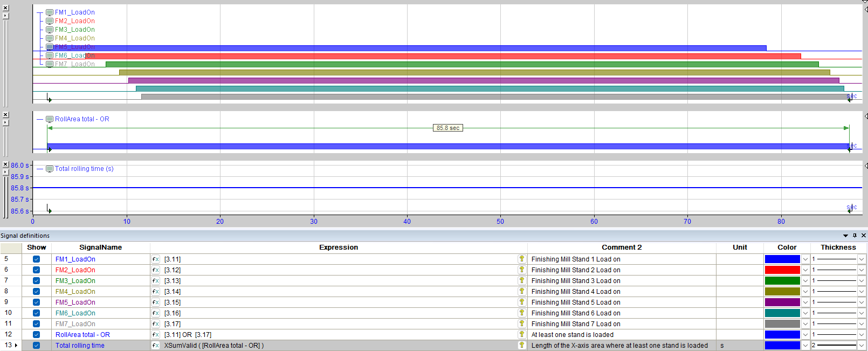Uncheck Show for Total rolling time

pyautogui.click(x=36, y=346)
